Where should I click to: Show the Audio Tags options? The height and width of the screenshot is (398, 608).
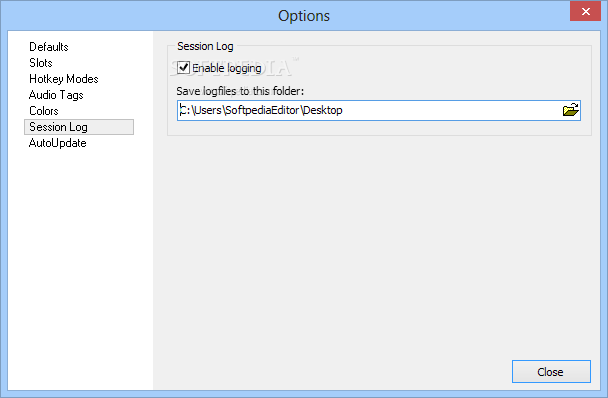click(x=56, y=95)
